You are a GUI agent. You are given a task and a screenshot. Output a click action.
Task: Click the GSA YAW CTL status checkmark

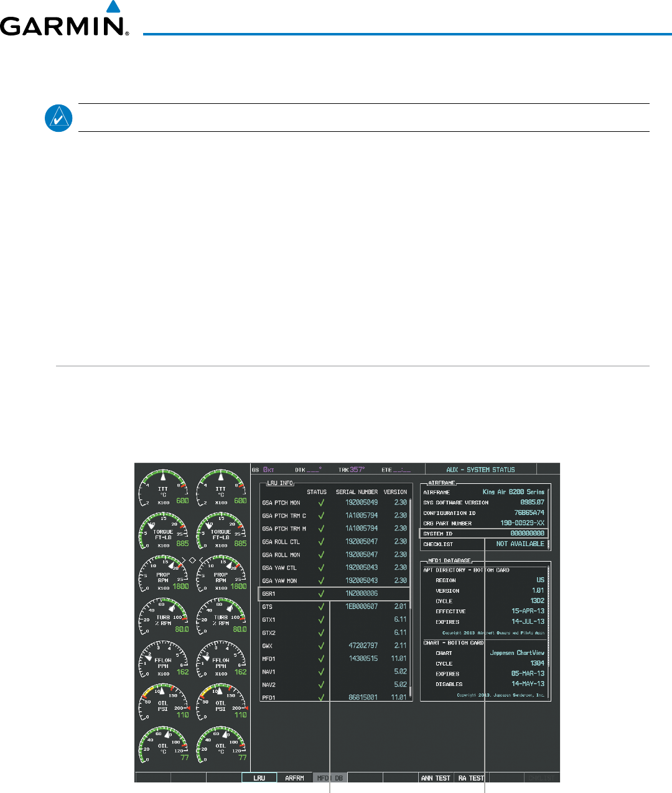point(321,568)
